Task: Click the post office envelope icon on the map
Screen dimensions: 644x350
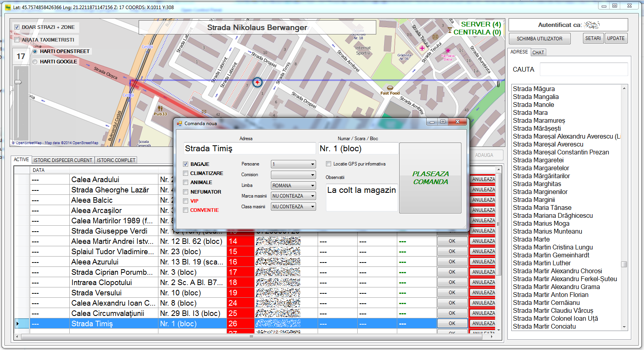Action: pos(435,37)
